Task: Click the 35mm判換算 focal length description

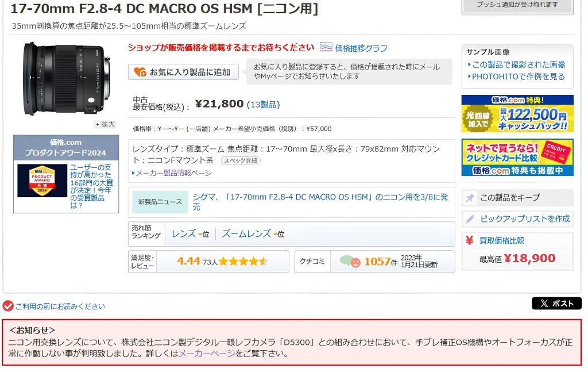Action: [x=129, y=26]
